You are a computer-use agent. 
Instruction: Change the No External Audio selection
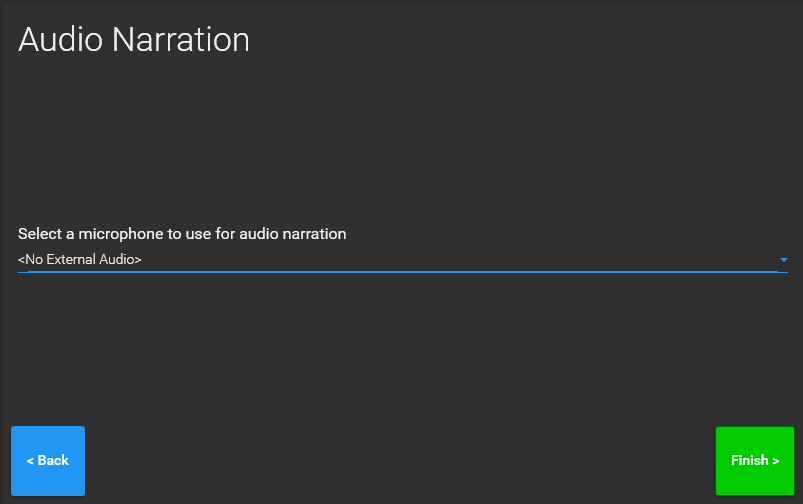point(397,260)
